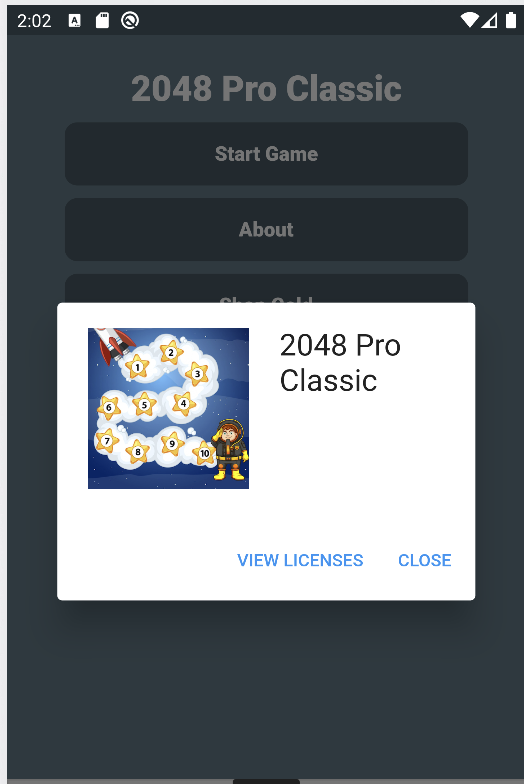Tap the circular crossed-out status icon
Screen dimensions: 524x784
tap(130, 20)
